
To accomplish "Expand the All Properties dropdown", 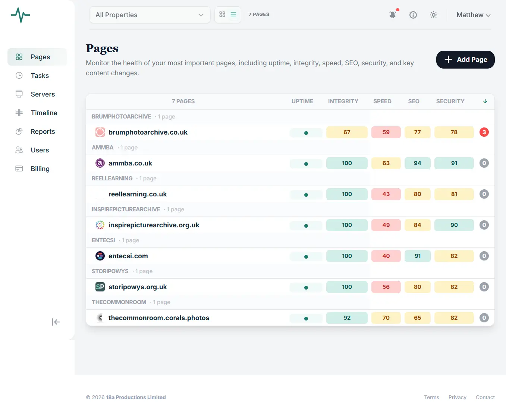I will (x=150, y=15).
